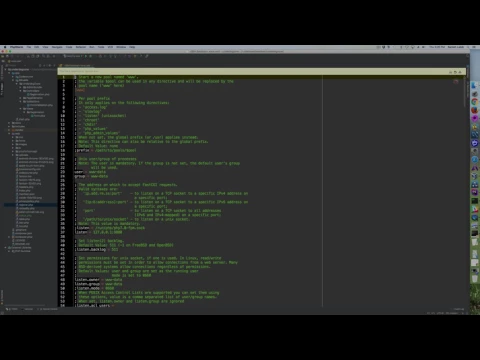Open the Help menu
The image size is (480, 360).
pyautogui.click(x=132, y=47)
